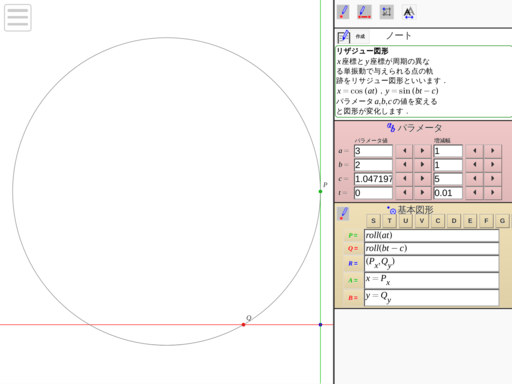This screenshot has width=512, height=384.
Task: Click the 作成 button beside notes
Action: (360, 36)
